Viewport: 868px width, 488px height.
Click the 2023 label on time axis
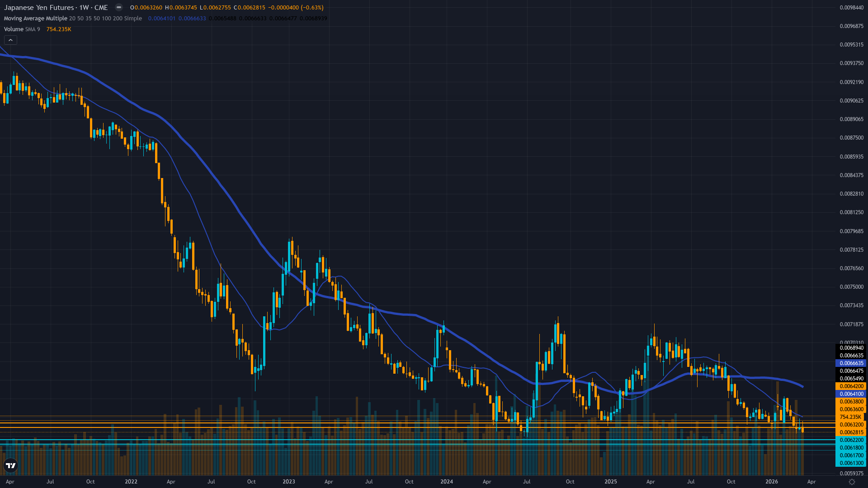point(289,482)
